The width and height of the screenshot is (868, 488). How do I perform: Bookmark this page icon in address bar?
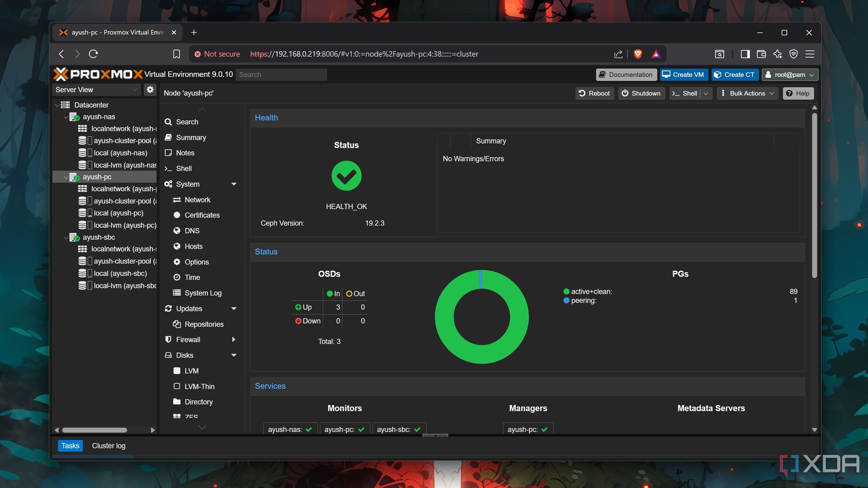click(177, 54)
